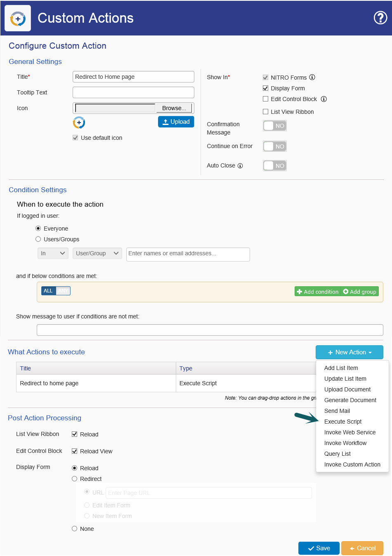This screenshot has width=392, height=556.
Task: Click the Browse button for the icon
Action: 174,108
